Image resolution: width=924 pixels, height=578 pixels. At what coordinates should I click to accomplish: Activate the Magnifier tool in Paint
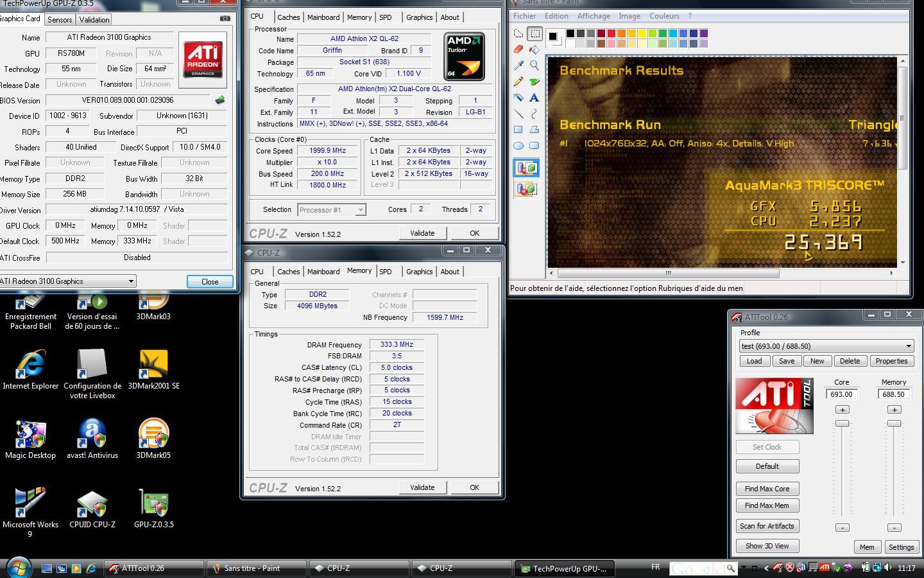pos(535,66)
